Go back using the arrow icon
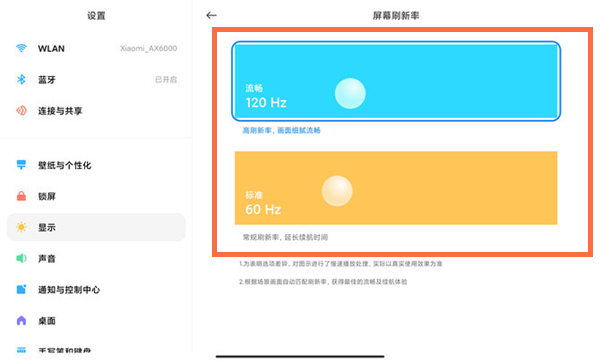 tap(211, 15)
